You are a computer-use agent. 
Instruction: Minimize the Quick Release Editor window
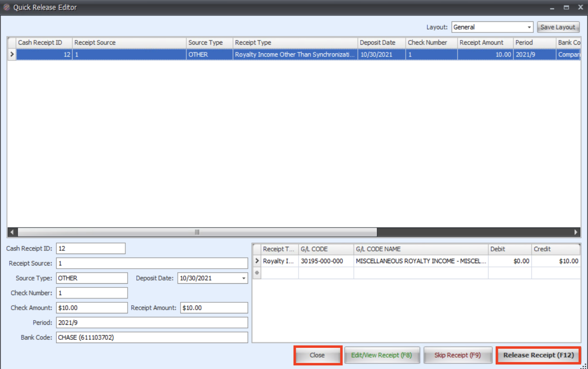pos(552,8)
